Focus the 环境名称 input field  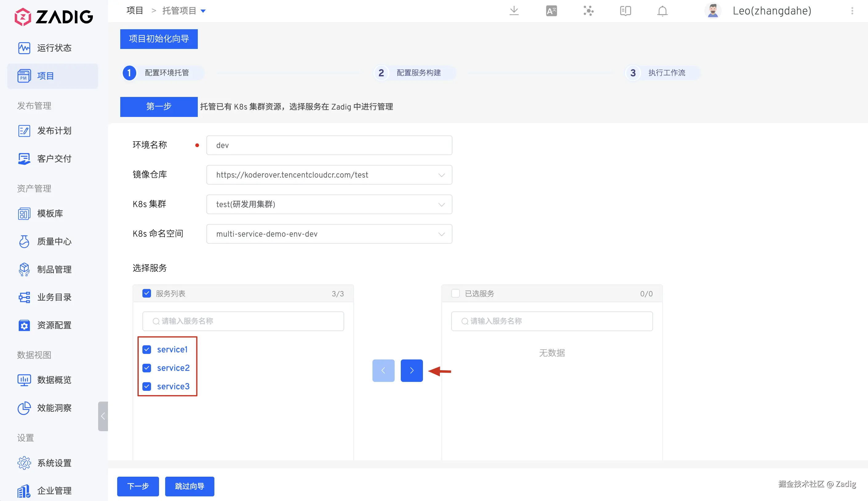(329, 145)
